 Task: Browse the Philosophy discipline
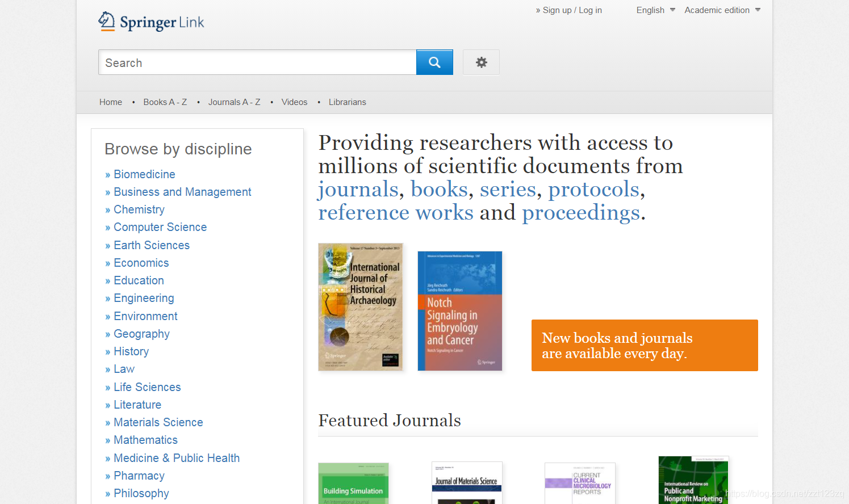[141, 493]
